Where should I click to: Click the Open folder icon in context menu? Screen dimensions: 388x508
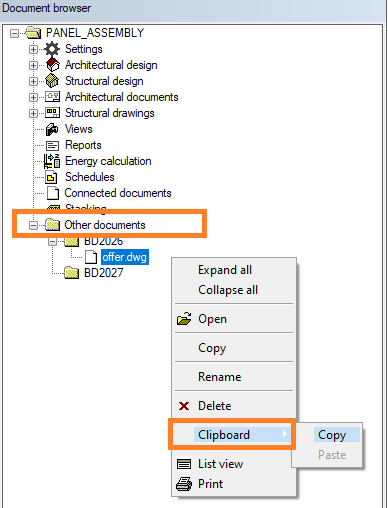tap(184, 319)
